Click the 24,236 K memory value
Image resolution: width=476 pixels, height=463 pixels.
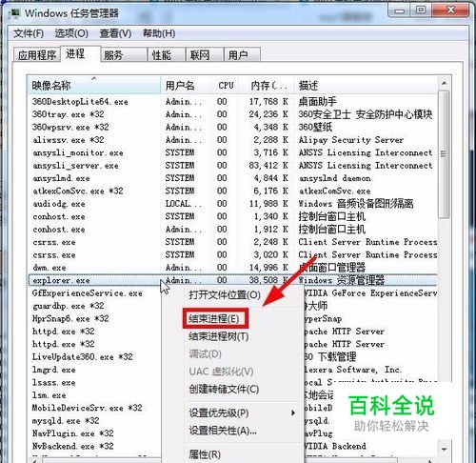click(268, 114)
